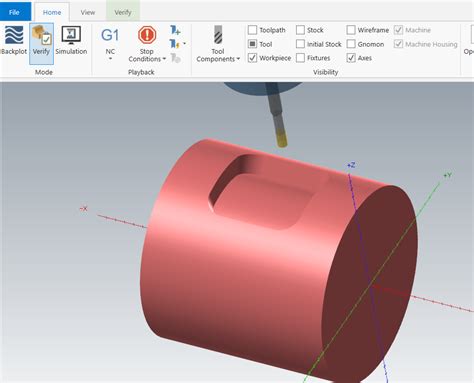The image size is (474, 383).
Task: Click the disabled Machine checkbox
Action: tap(398, 30)
